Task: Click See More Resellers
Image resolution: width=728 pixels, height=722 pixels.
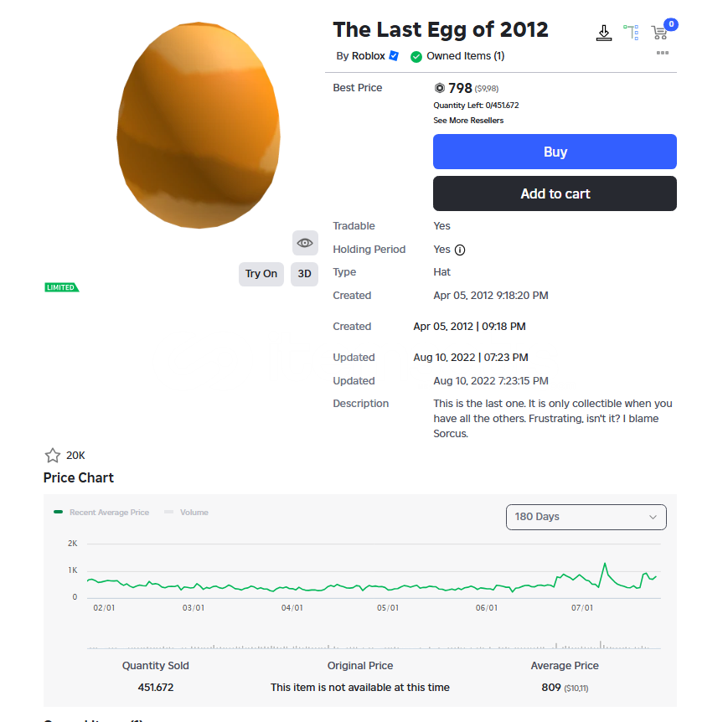Action: tap(468, 121)
